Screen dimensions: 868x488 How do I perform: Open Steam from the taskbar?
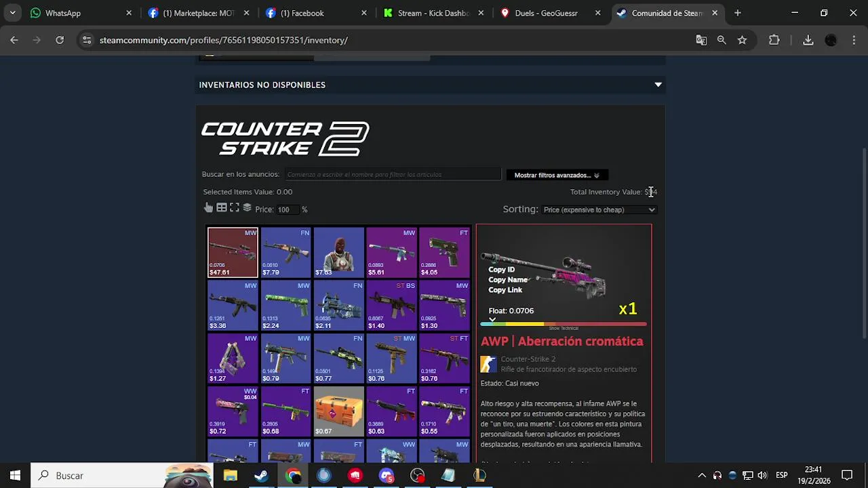click(261, 475)
